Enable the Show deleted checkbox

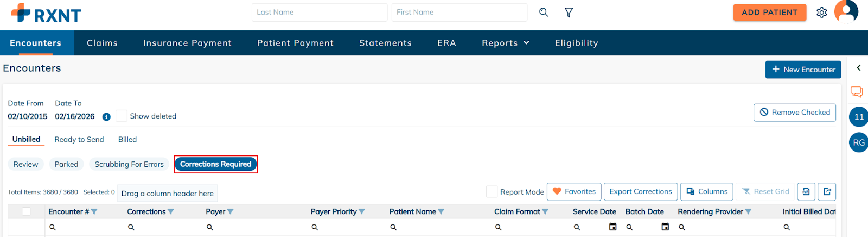[x=122, y=116]
